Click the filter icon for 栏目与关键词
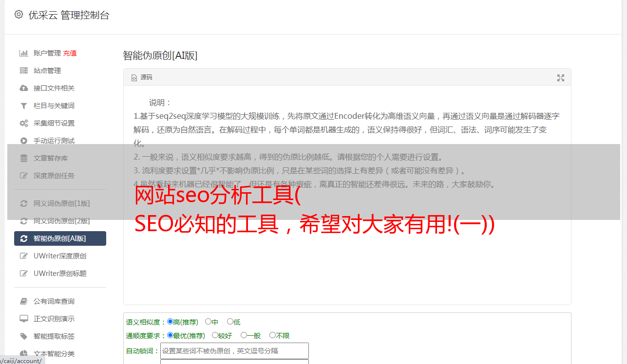This screenshot has height=364, width=627. click(x=23, y=106)
